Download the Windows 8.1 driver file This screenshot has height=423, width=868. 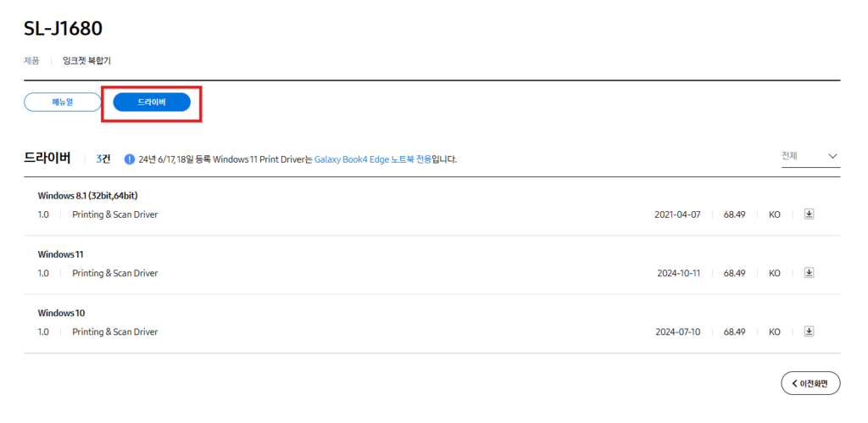(809, 214)
